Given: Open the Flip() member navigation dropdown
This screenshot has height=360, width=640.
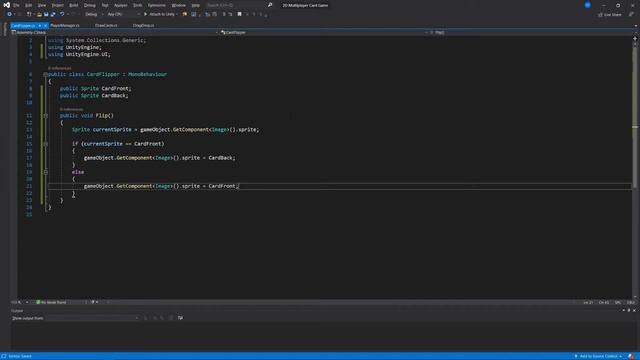Looking at the screenshot, I should 531,32.
